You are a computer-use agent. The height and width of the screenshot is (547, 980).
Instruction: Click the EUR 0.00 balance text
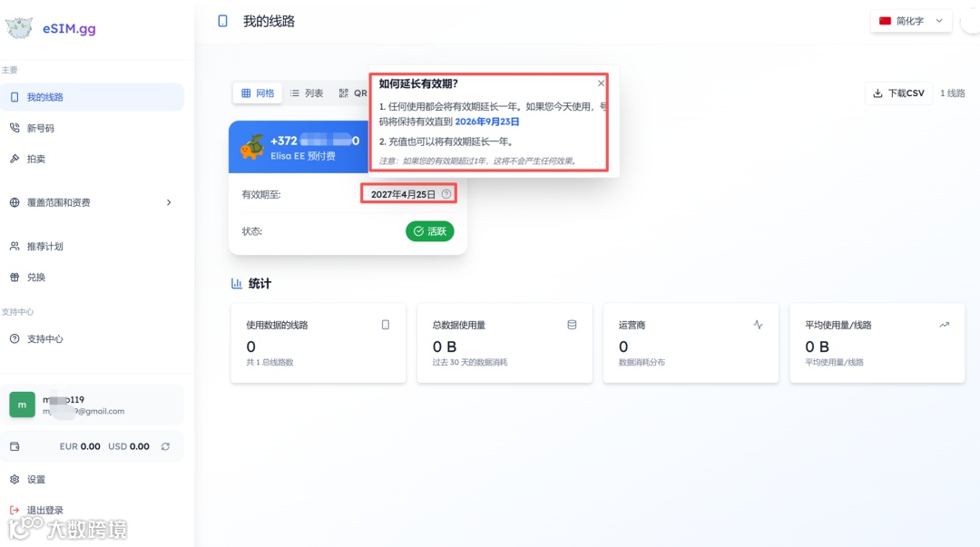(79, 446)
